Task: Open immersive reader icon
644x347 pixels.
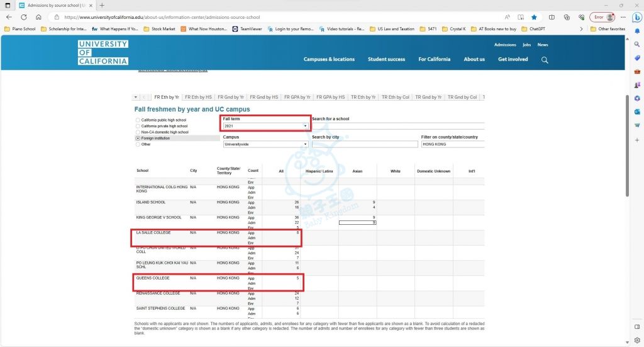Action: (521, 17)
